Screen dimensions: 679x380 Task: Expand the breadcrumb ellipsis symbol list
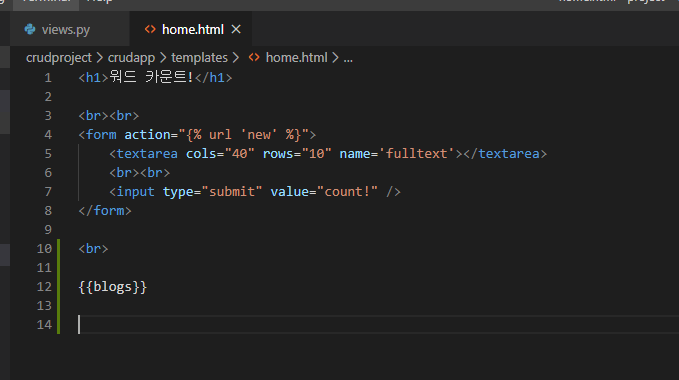click(x=348, y=58)
